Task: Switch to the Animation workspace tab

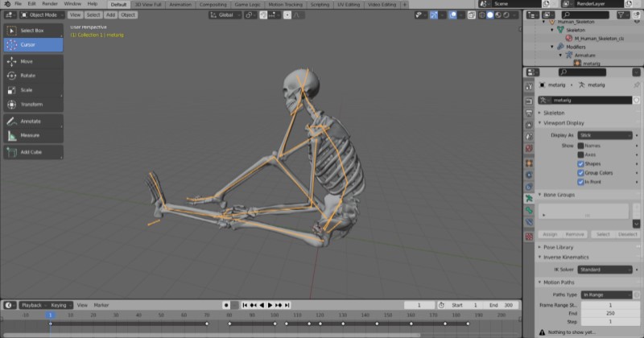Action: coord(180,4)
